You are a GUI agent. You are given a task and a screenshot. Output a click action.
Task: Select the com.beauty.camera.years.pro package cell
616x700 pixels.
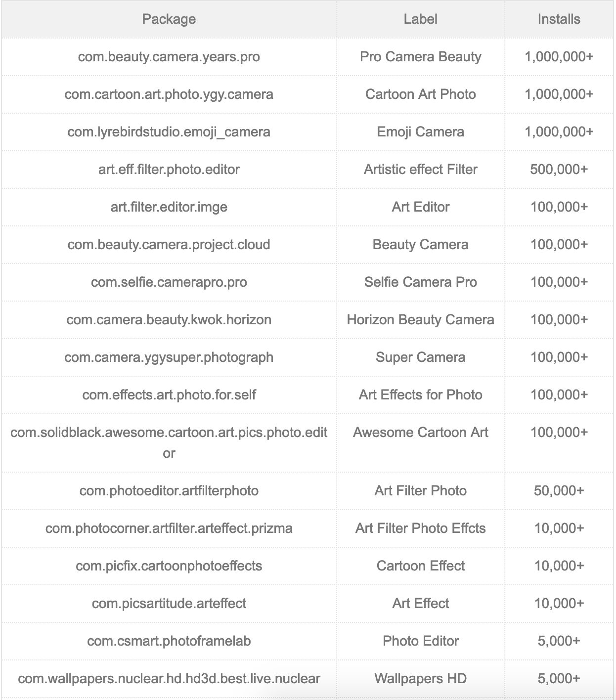pos(169,57)
